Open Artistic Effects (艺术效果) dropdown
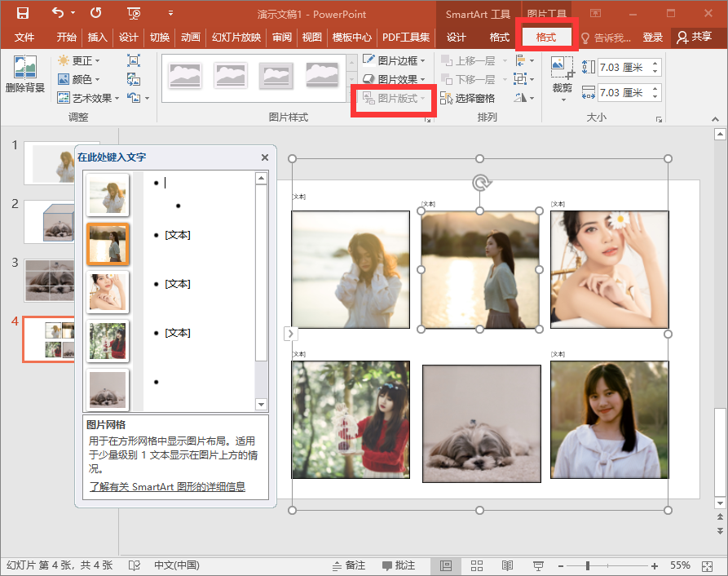This screenshot has height=576, width=728. (88, 98)
